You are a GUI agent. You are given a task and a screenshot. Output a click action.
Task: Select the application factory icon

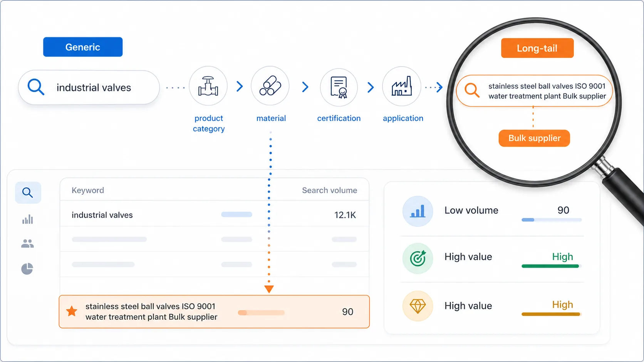pyautogui.click(x=402, y=86)
